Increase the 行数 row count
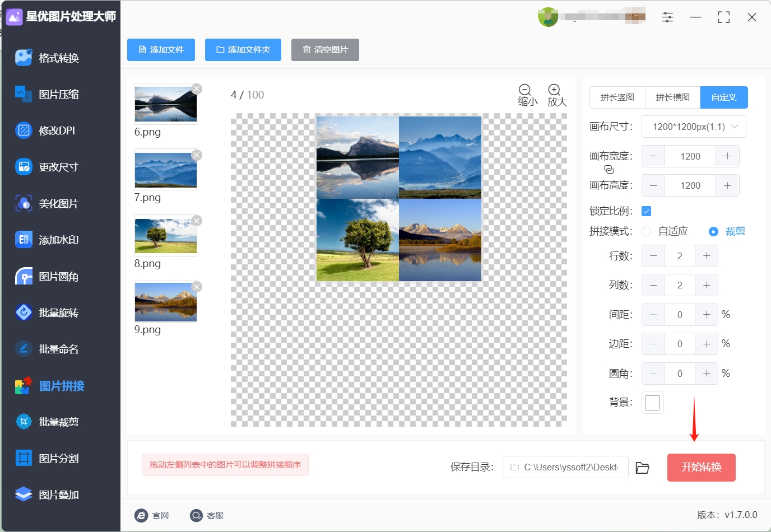 coord(707,256)
